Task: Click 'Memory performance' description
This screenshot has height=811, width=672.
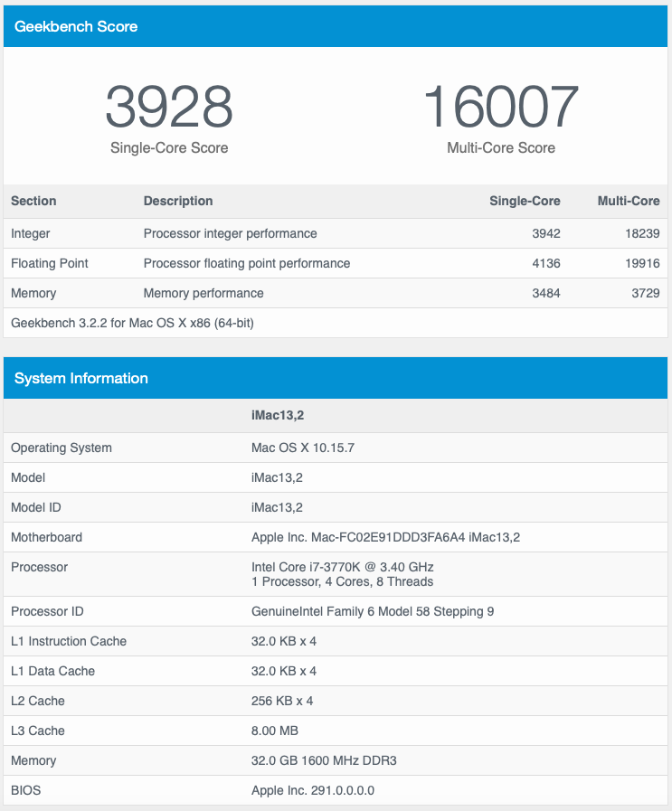Action: click(x=203, y=293)
